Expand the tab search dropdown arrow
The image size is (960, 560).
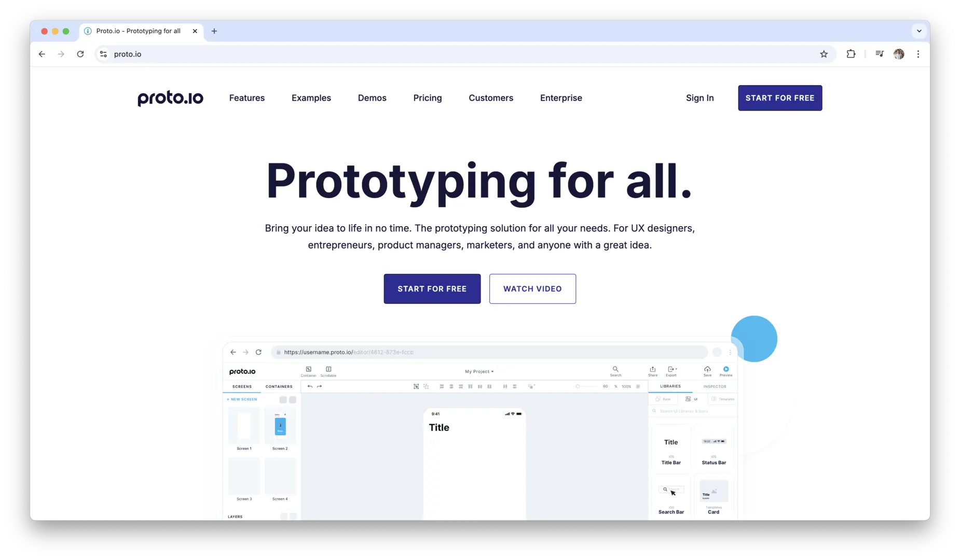click(x=919, y=31)
